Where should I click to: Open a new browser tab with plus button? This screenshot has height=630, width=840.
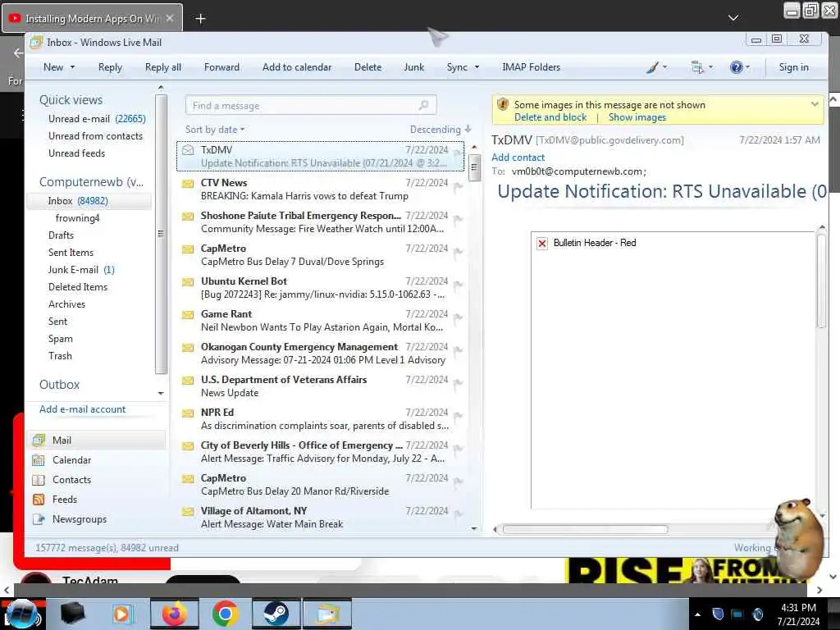(x=200, y=19)
